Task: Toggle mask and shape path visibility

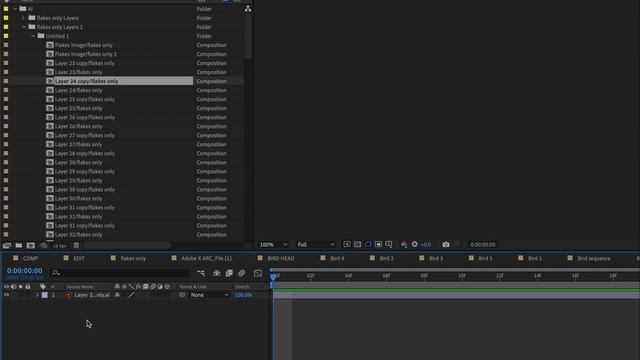Action: click(x=368, y=244)
